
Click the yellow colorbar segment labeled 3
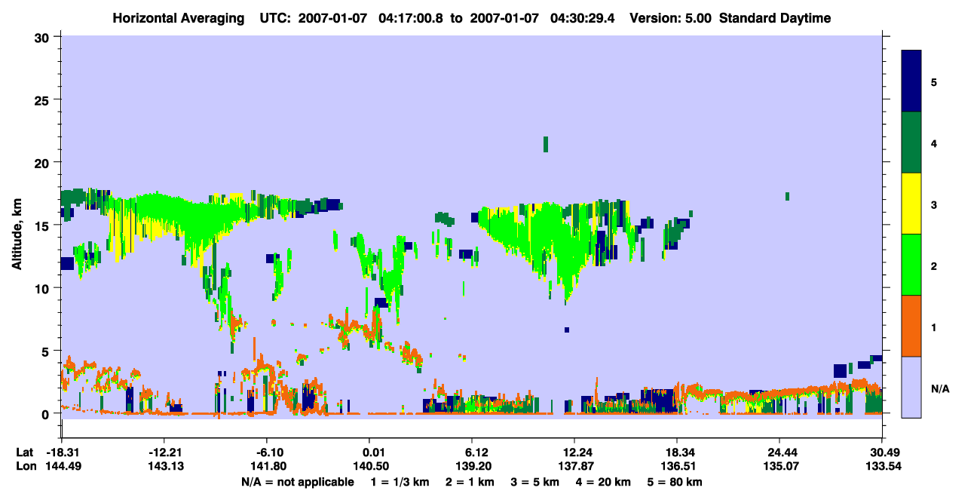click(911, 204)
